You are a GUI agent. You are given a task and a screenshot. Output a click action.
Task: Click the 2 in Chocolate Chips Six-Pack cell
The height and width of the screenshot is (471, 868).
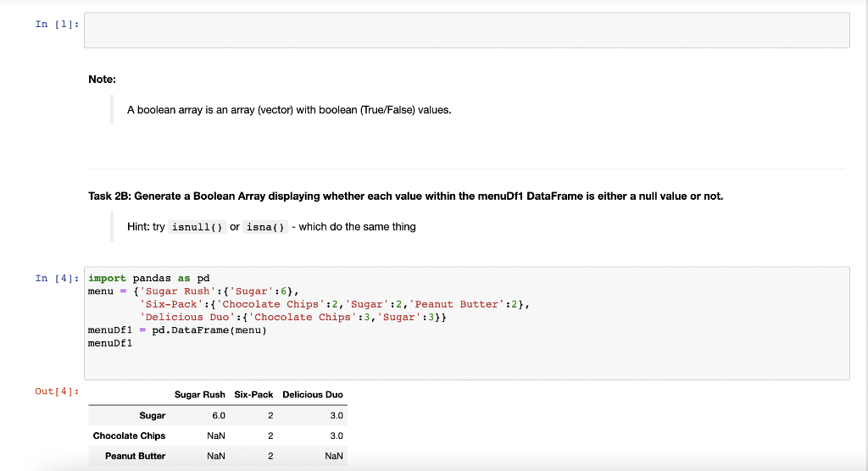pos(270,435)
